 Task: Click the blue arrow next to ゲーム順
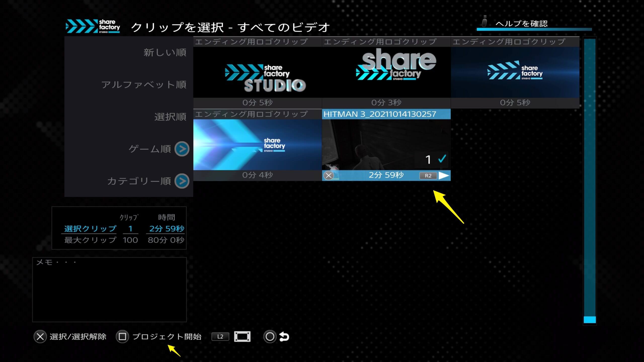coord(182,149)
